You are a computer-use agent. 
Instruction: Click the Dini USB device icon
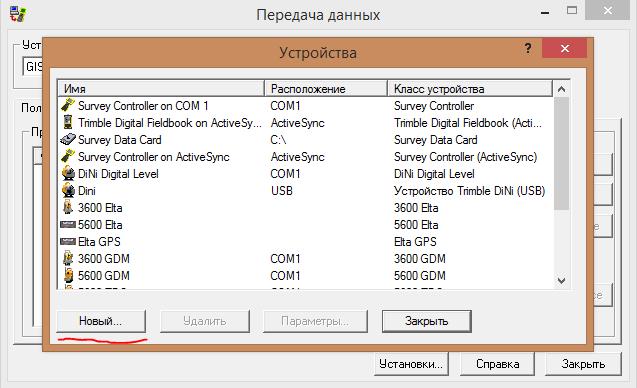68,191
